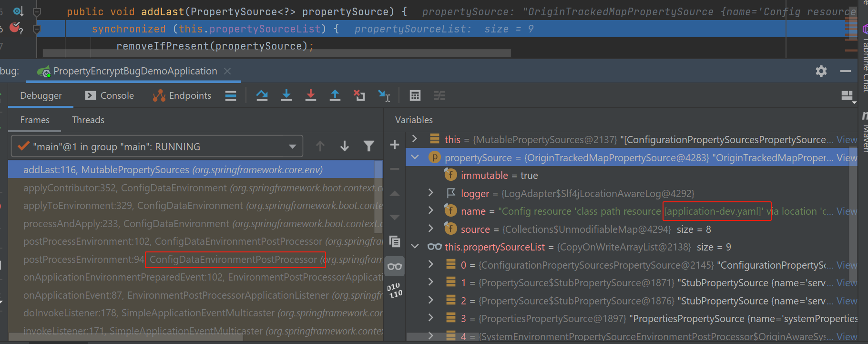
Task: Click the Run to Cursor icon
Action: pyautogui.click(x=384, y=95)
